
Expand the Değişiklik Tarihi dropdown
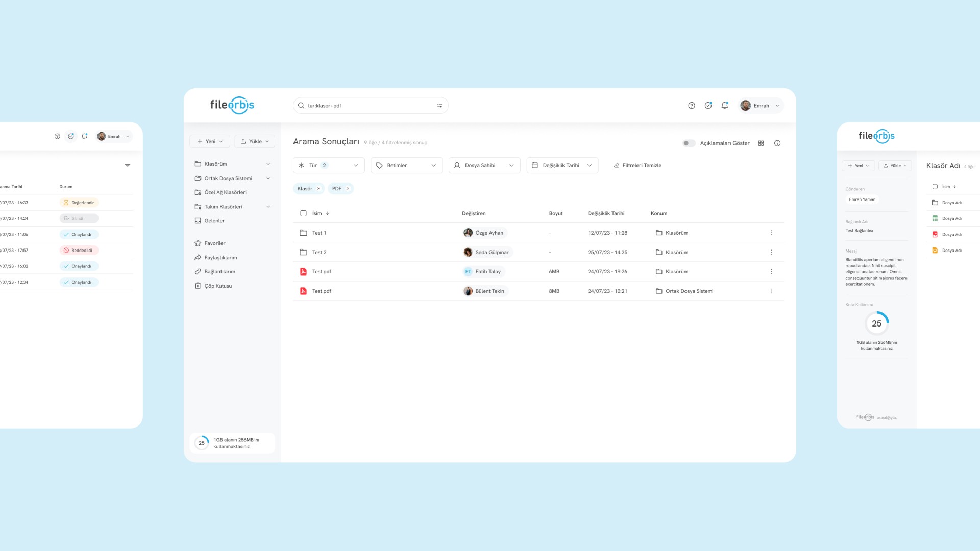(x=562, y=165)
